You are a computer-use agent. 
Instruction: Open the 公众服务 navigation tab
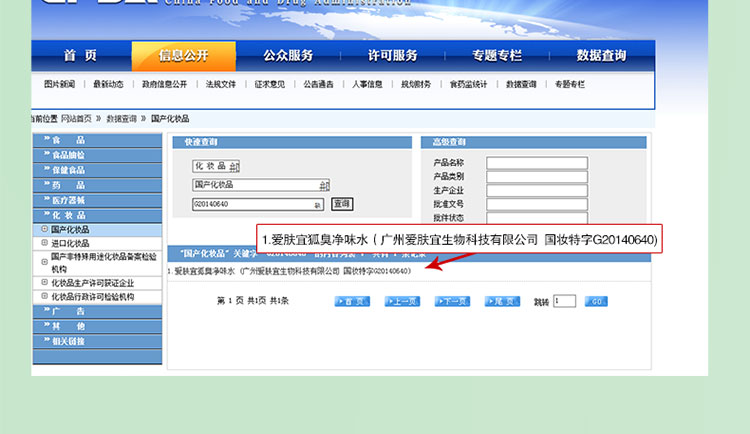288,56
